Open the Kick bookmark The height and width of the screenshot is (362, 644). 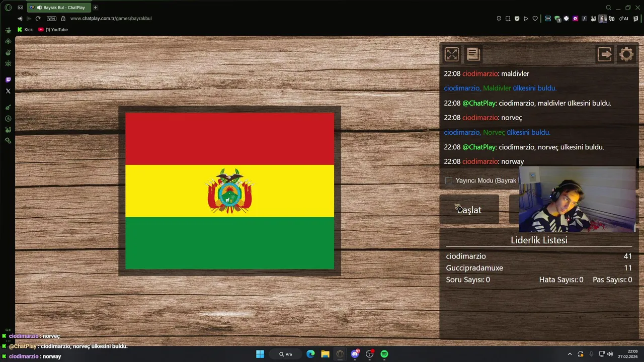pos(25,30)
